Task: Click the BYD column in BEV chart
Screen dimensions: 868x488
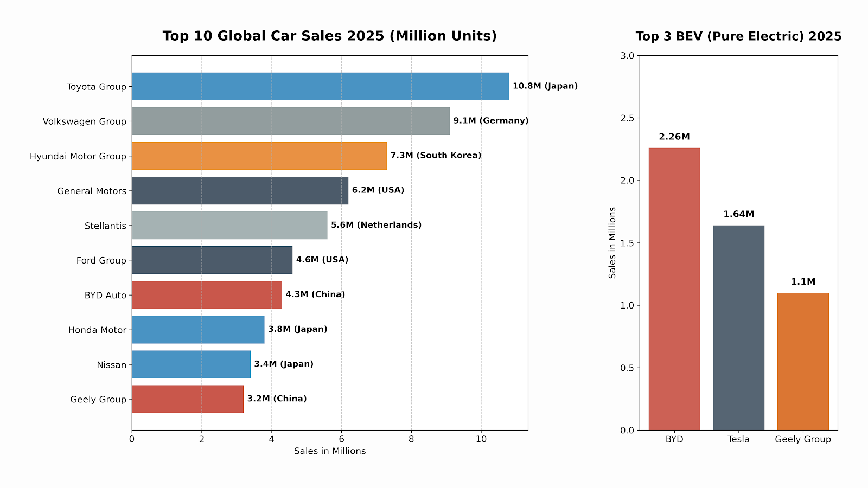Action: pyautogui.click(x=674, y=289)
